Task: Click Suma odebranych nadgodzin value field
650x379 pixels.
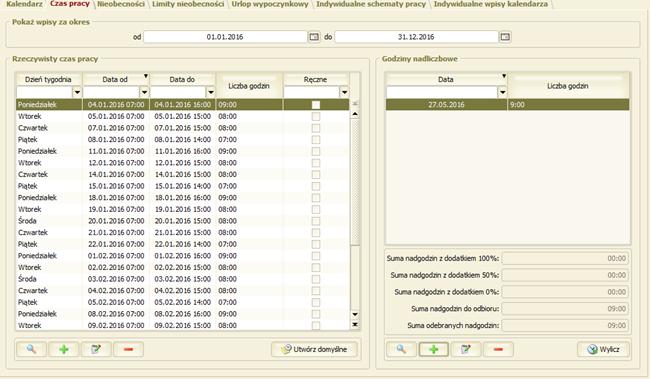Action: 565,326
